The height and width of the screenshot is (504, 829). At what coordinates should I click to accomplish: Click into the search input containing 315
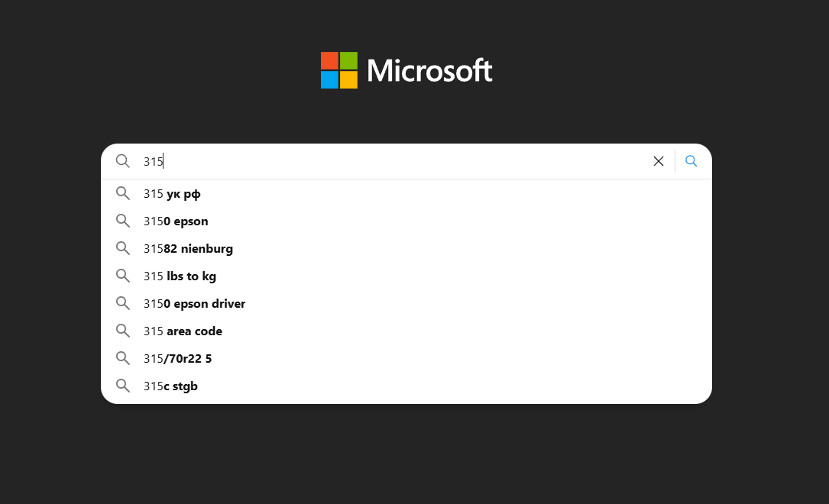click(382, 161)
